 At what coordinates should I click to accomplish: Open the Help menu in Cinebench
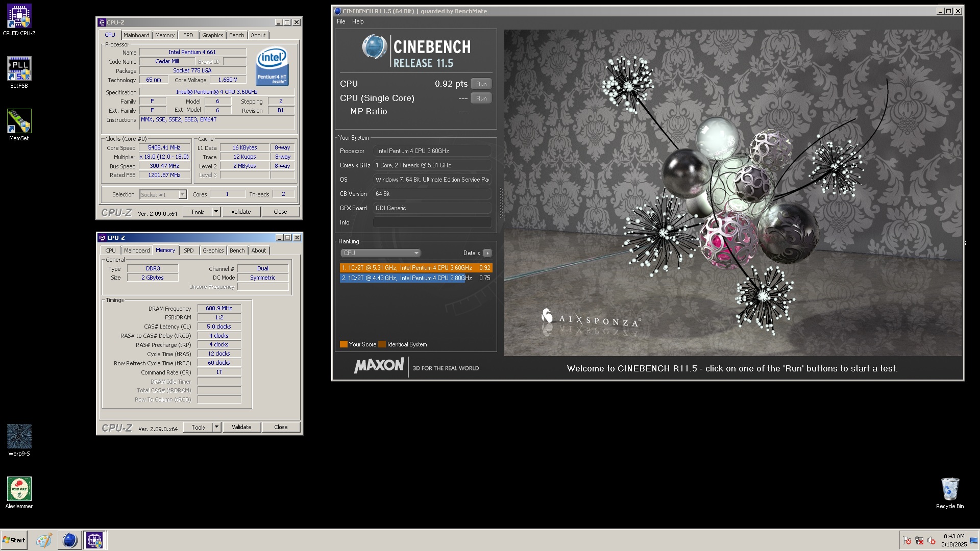(358, 21)
